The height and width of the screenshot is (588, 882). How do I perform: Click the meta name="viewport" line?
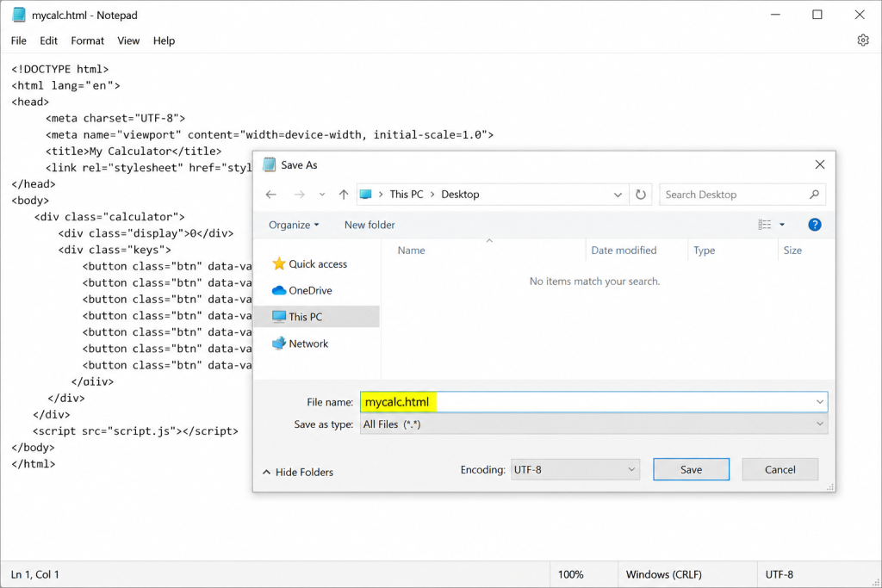point(270,135)
